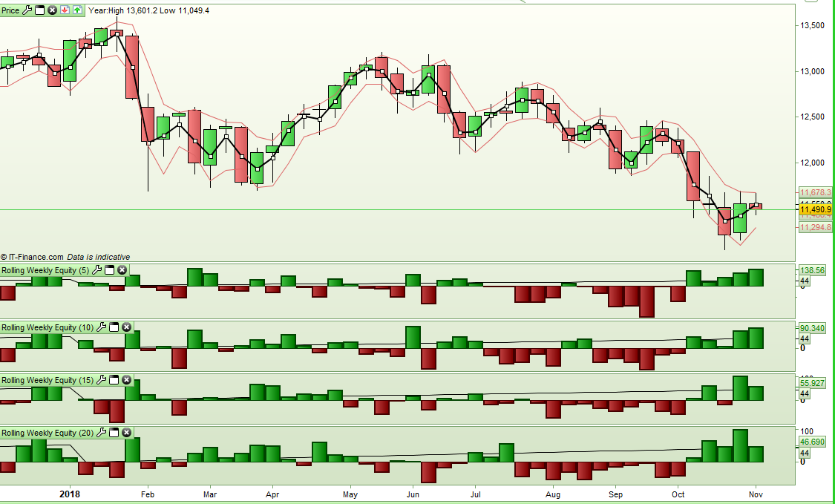Remove the Rolling Weekly Equity (20) indicator
This screenshot has width=835, height=504.
tap(125, 433)
